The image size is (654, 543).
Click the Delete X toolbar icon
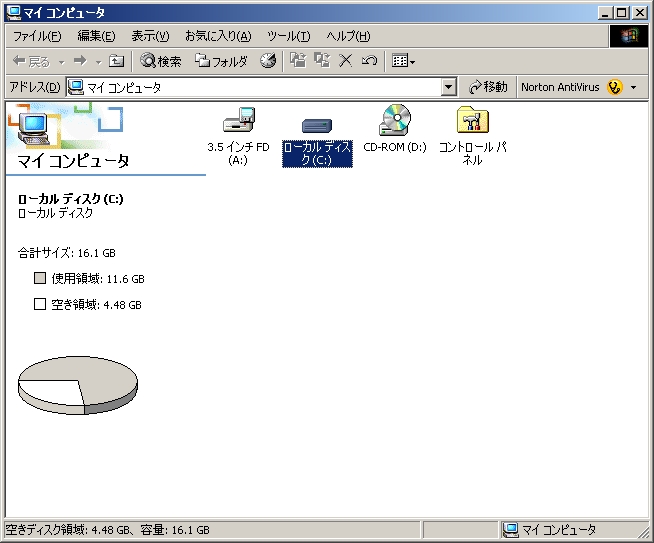(345, 61)
